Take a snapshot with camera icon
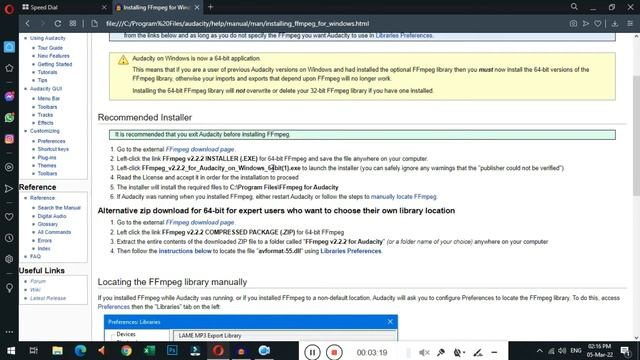The height and width of the screenshot is (360, 640). [573, 24]
